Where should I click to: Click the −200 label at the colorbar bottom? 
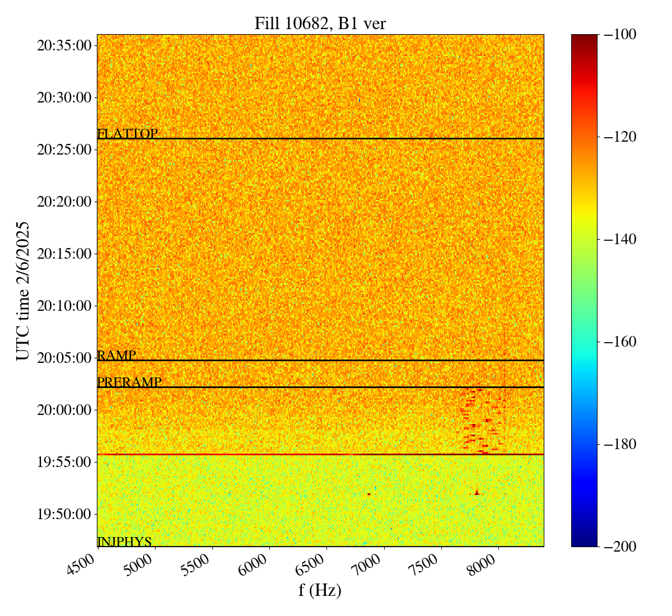click(x=620, y=547)
